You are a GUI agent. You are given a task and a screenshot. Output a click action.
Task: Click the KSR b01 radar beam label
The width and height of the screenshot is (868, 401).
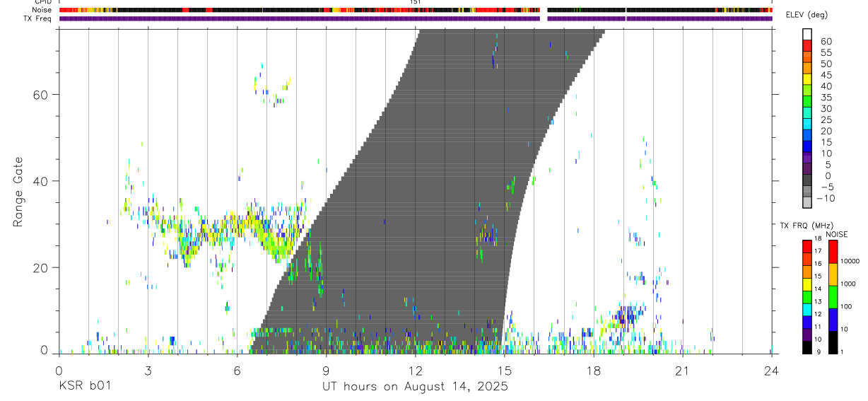click(x=85, y=386)
